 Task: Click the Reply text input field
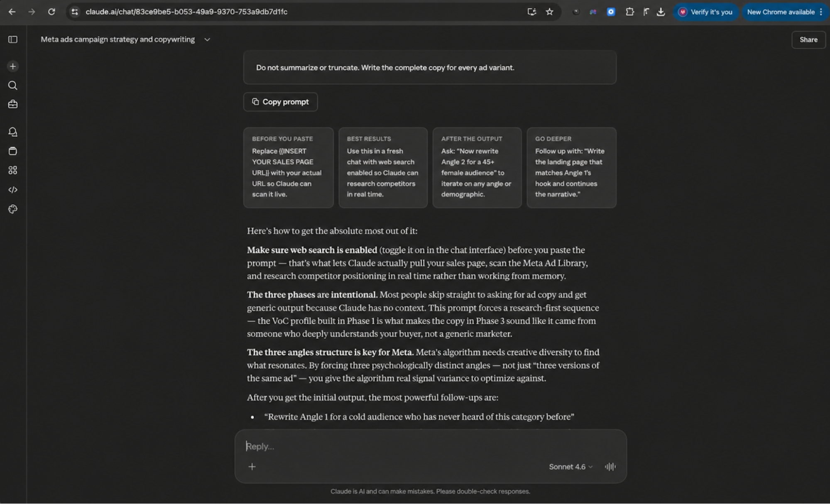[x=430, y=446]
